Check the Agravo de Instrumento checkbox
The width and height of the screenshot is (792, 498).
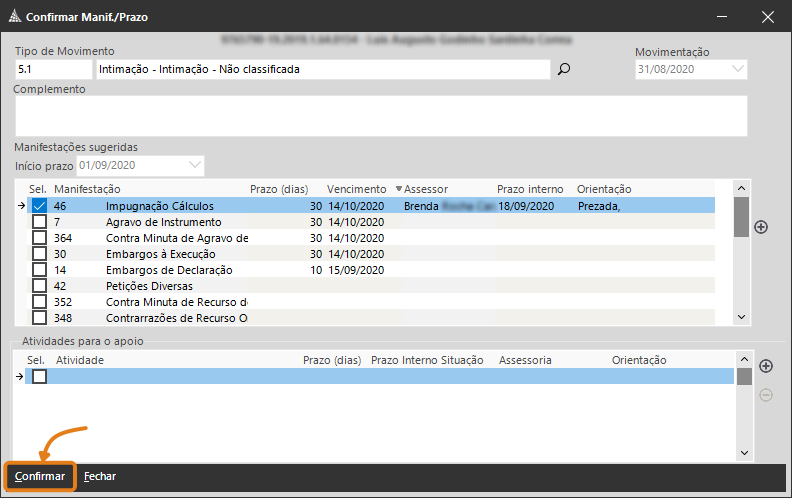tap(39, 222)
